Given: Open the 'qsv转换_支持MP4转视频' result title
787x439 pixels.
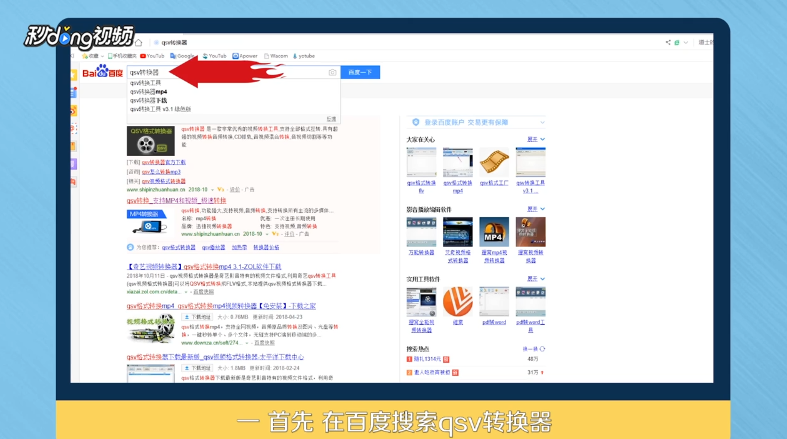Looking at the screenshot, I should pyautogui.click(x=177, y=200).
